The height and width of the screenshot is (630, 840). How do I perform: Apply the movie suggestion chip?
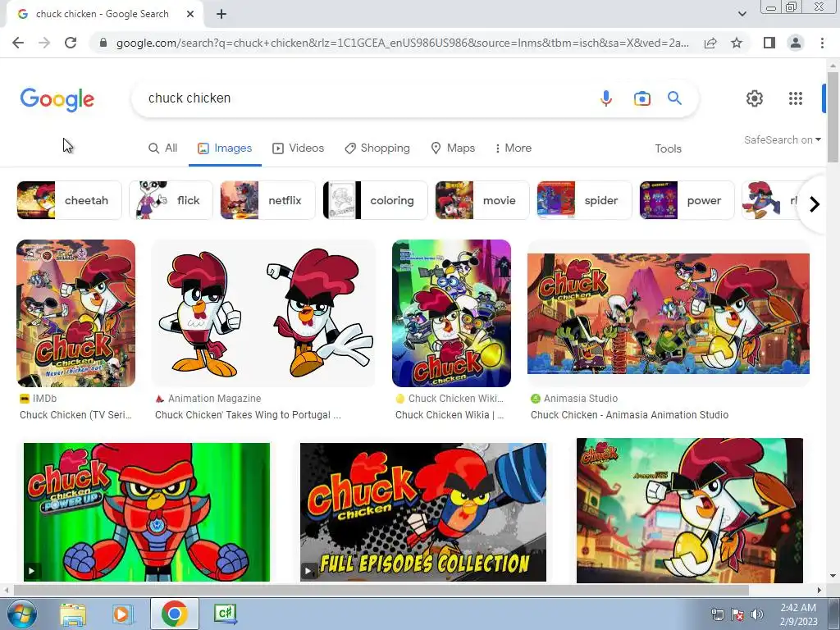coord(482,200)
